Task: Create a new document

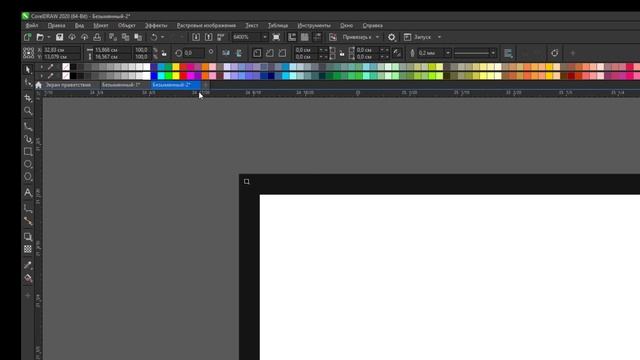Action: coord(28,37)
